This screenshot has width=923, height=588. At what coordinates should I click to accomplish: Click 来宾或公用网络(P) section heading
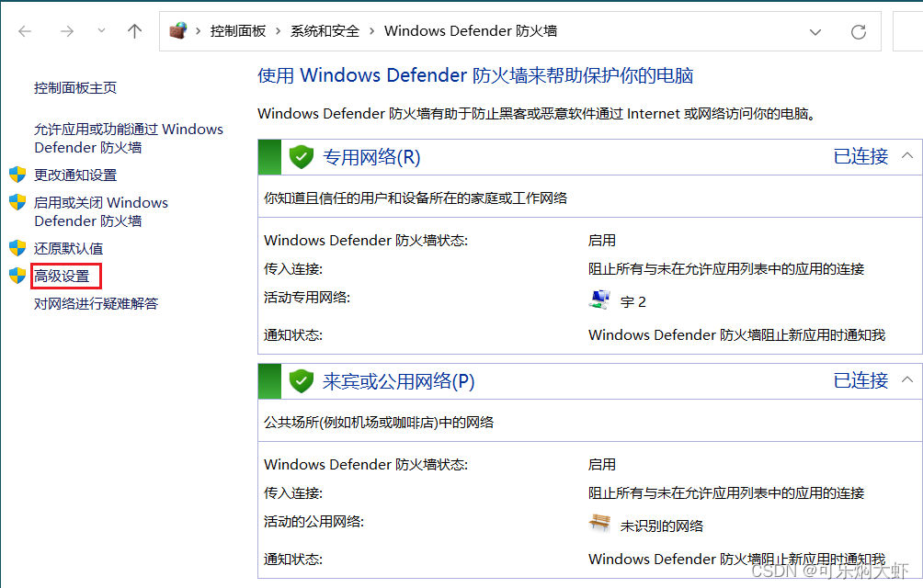pyautogui.click(x=398, y=381)
